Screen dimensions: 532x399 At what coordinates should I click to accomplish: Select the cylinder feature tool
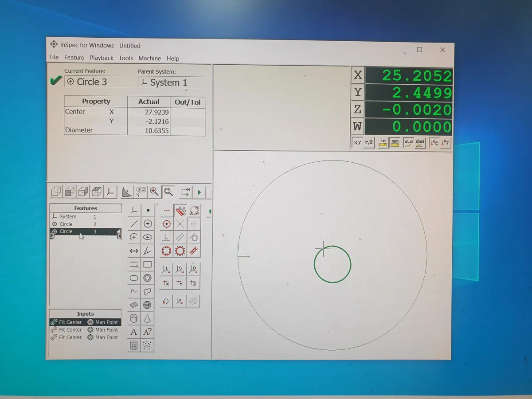coord(134,318)
